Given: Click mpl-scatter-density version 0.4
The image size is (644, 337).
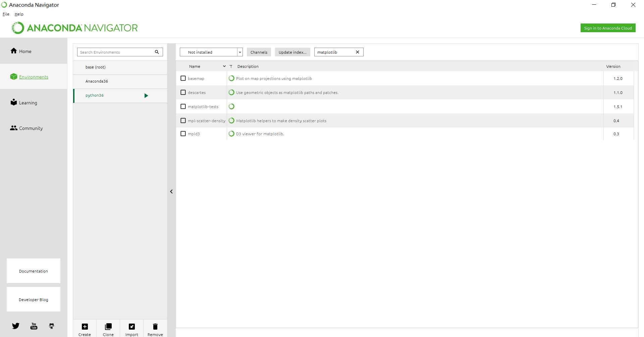Looking at the screenshot, I should click(x=616, y=121).
